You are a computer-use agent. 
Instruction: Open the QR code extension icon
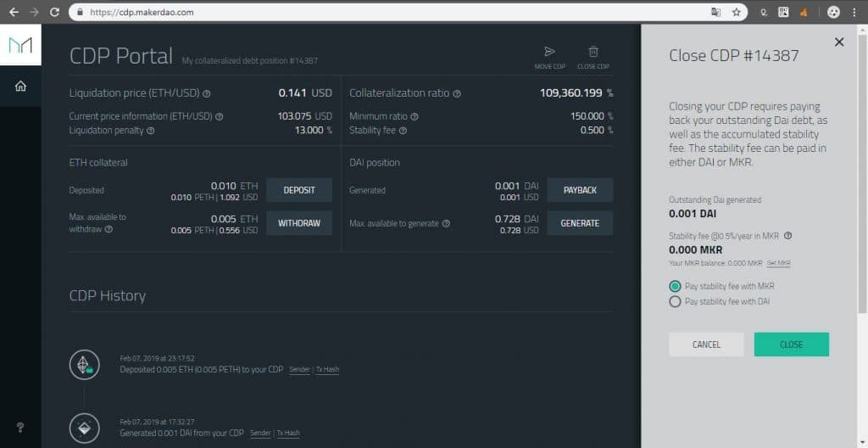tap(783, 12)
